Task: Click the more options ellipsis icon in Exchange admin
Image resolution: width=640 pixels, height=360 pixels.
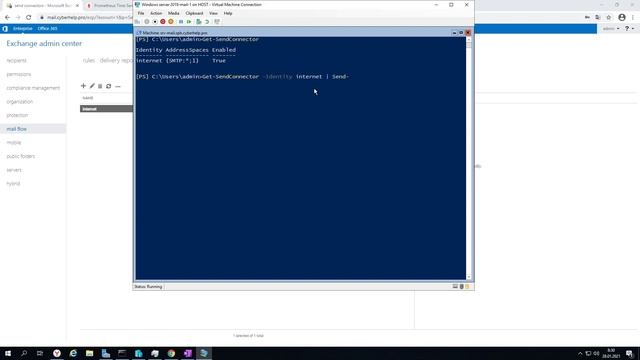Action: (118, 86)
